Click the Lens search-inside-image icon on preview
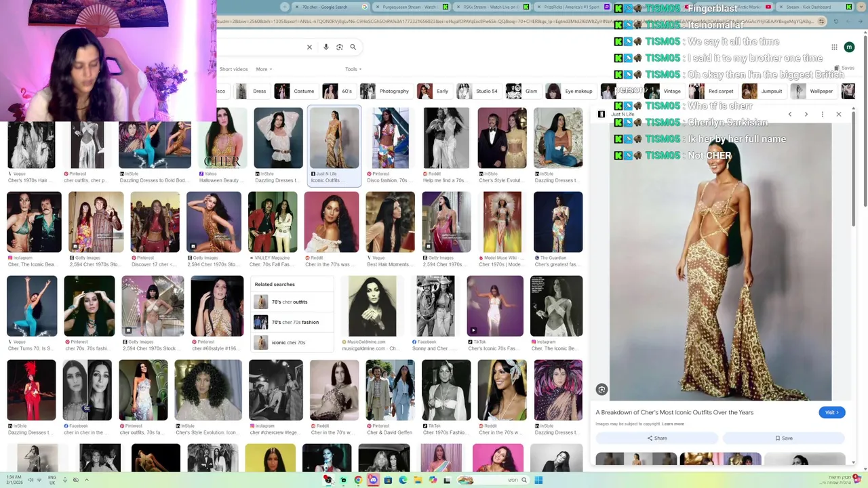 [x=601, y=389]
